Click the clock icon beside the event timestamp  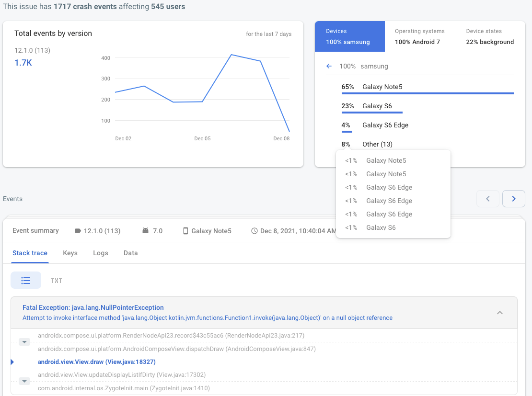coord(254,231)
